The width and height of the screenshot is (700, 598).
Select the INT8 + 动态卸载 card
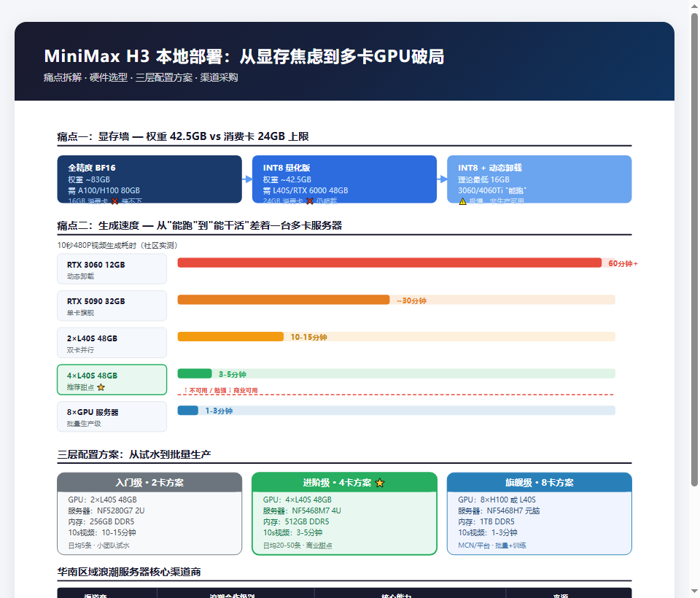point(540,179)
